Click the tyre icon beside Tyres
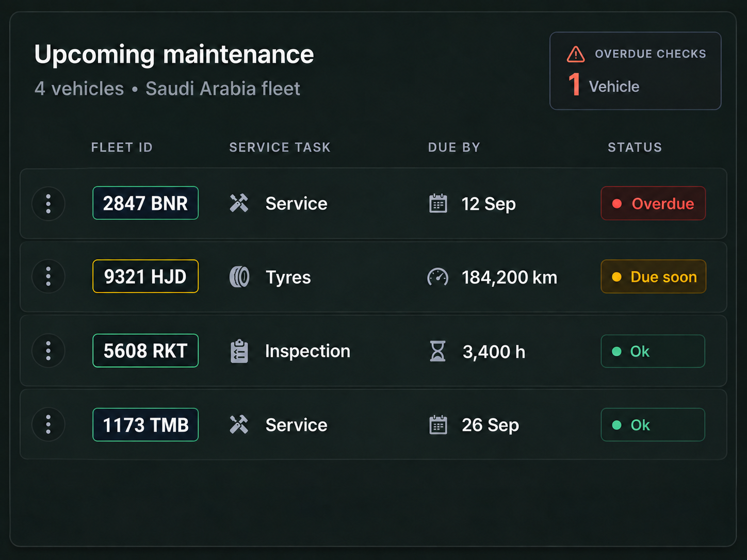 coord(239,277)
